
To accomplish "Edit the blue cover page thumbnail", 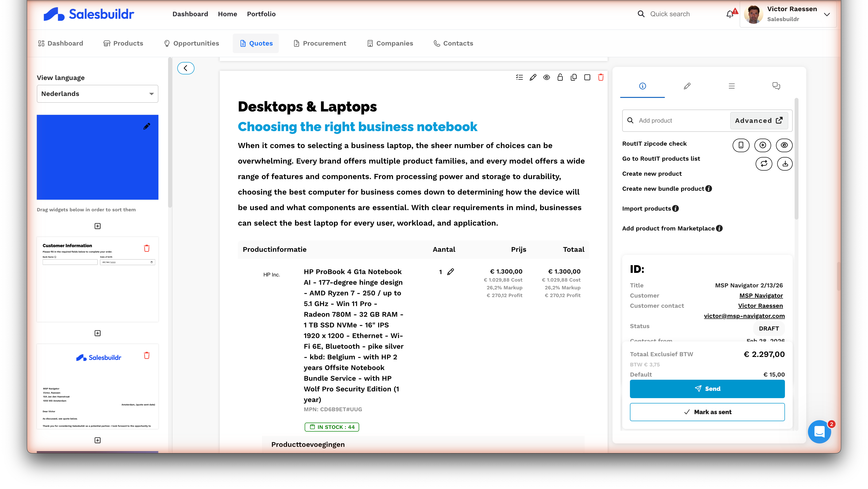I will click(147, 126).
